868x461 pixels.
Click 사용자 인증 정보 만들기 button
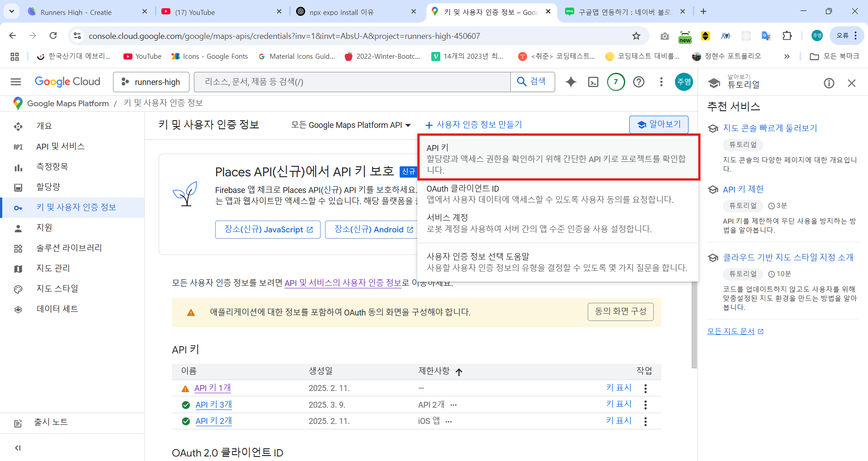474,125
